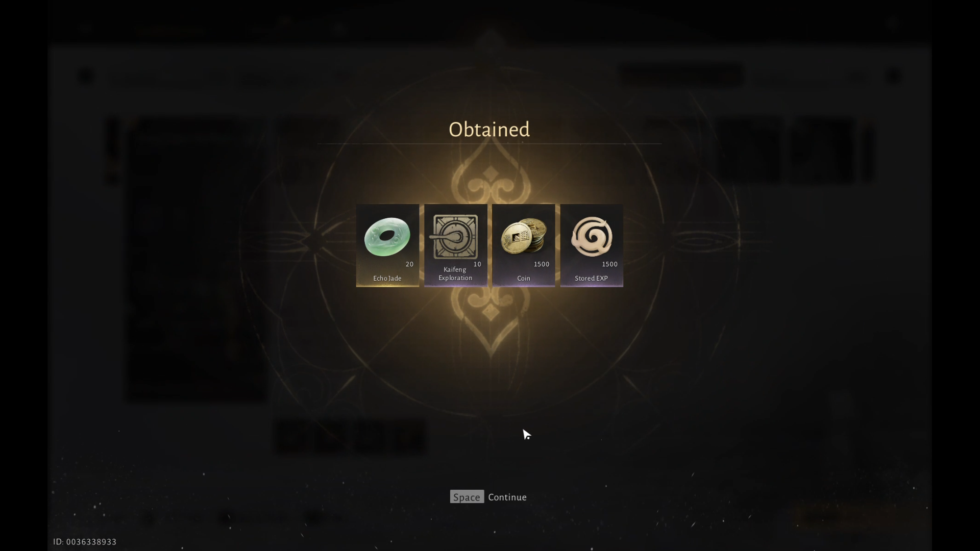Viewport: 980px width, 551px height.
Task: Click the quantity 10 on Kaifeng Exploration
Action: pyautogui.click(x=477, y=264)
